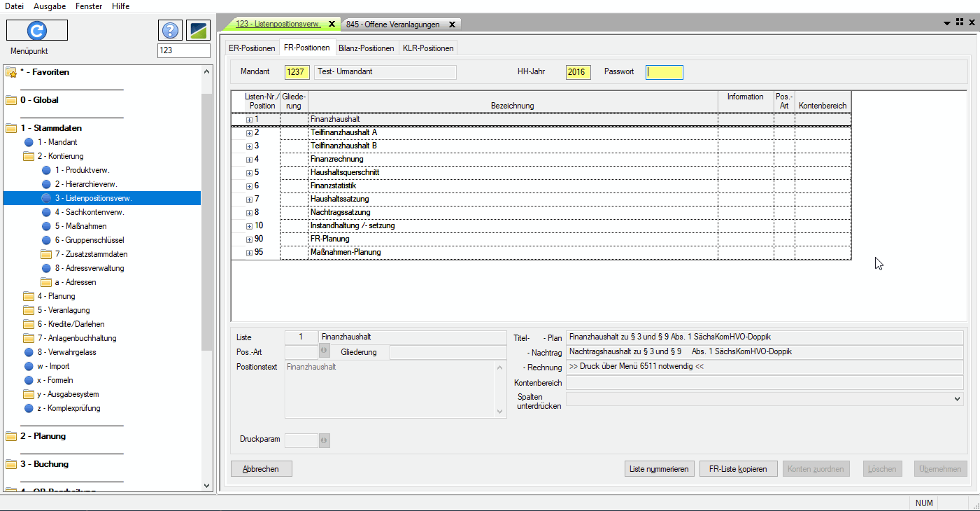Click the yellow Passwort input field
Screen dimensions: 980x511
tap(664, 72)
